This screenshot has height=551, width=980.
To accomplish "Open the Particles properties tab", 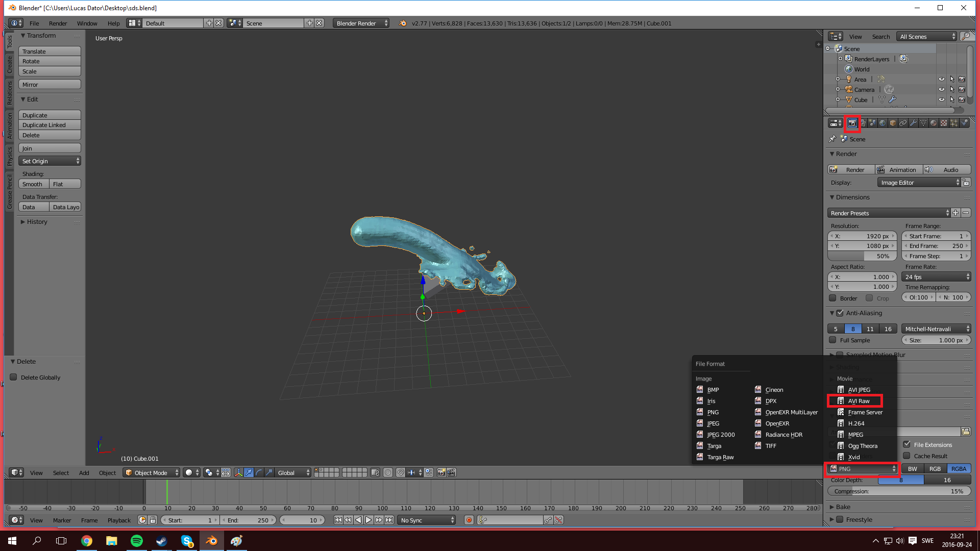I will (x=954, y=123).
